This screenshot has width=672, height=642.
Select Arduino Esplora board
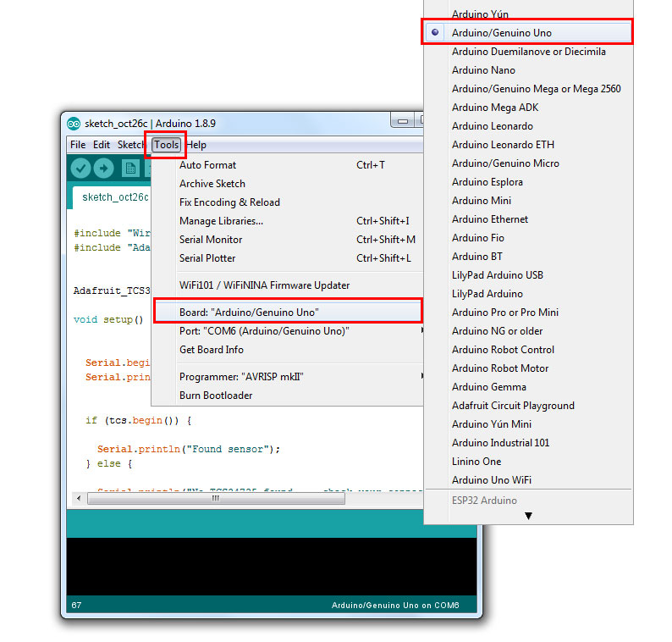(528, 182)
